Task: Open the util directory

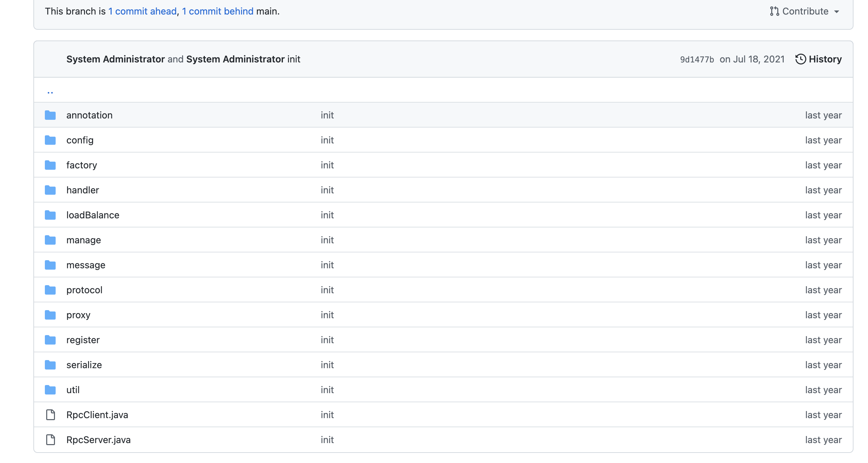Action: (x=73, y=390)
